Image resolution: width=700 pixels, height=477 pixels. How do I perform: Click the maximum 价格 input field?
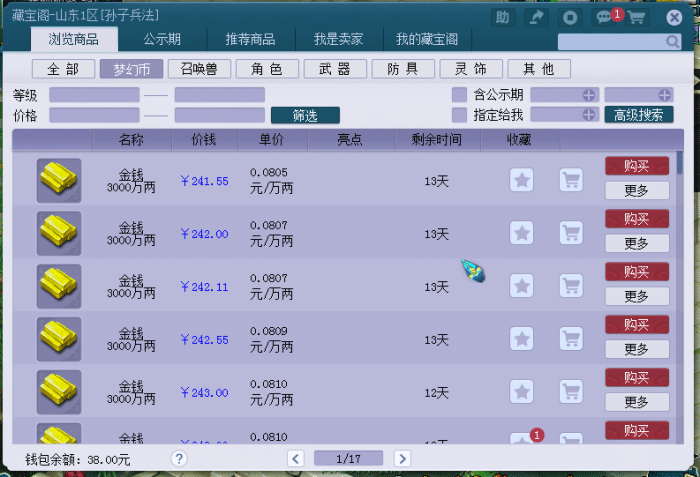(x=220, y=115)
